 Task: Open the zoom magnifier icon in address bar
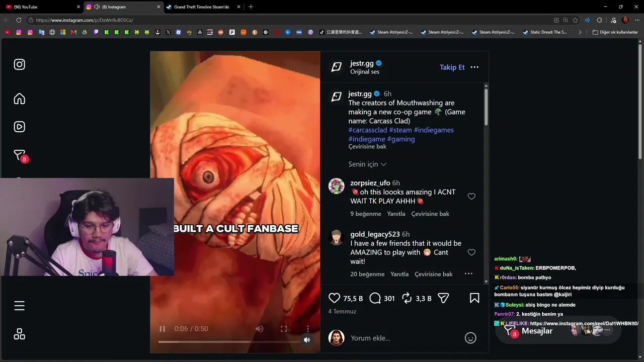click(566, 20)
